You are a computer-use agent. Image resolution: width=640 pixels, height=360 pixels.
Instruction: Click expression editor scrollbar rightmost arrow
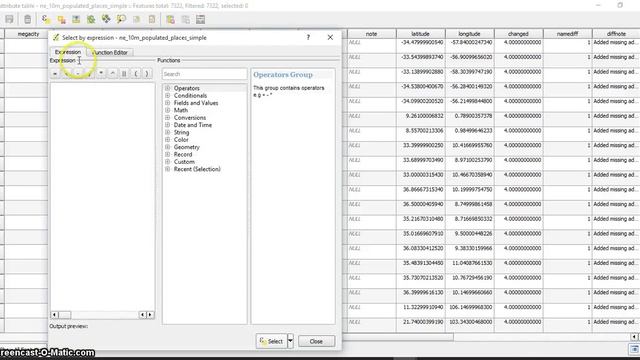click(150, 315)
